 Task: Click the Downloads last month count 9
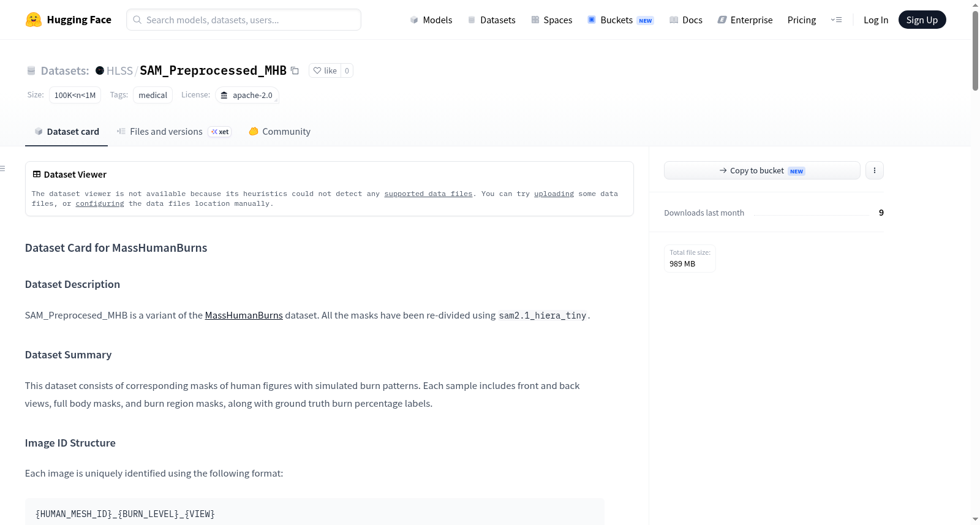click(881, 213)
